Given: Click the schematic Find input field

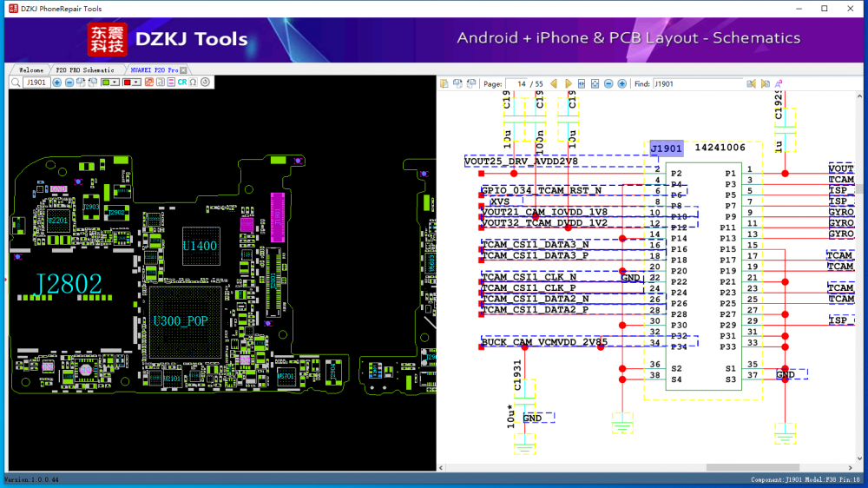Looking at the screenshot, I should click(697, 83).
